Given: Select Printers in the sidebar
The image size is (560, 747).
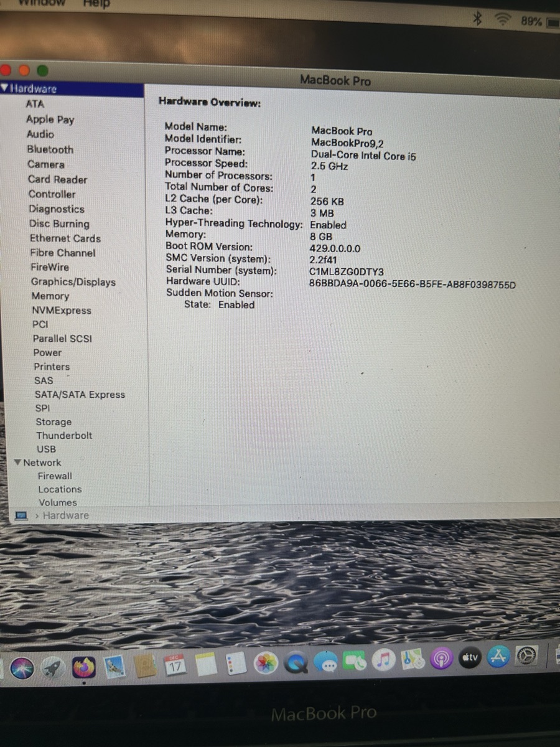Looking at the screenshot, I should (52, 367).
